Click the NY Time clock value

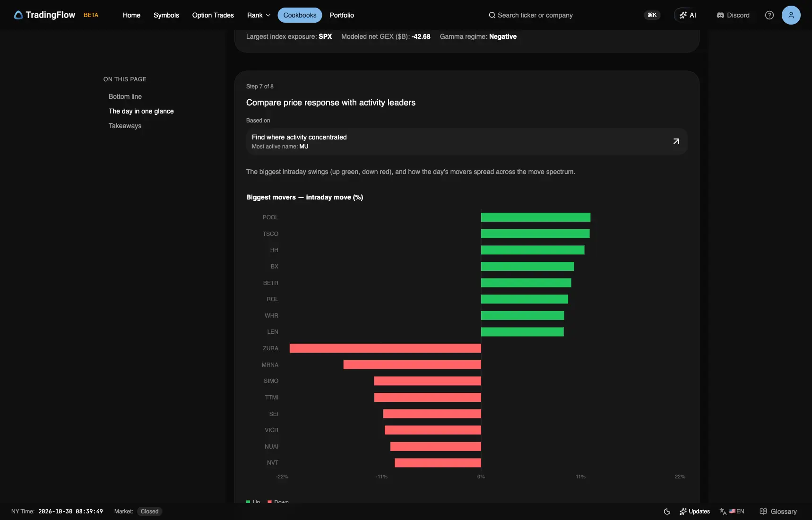click(70, 511)
